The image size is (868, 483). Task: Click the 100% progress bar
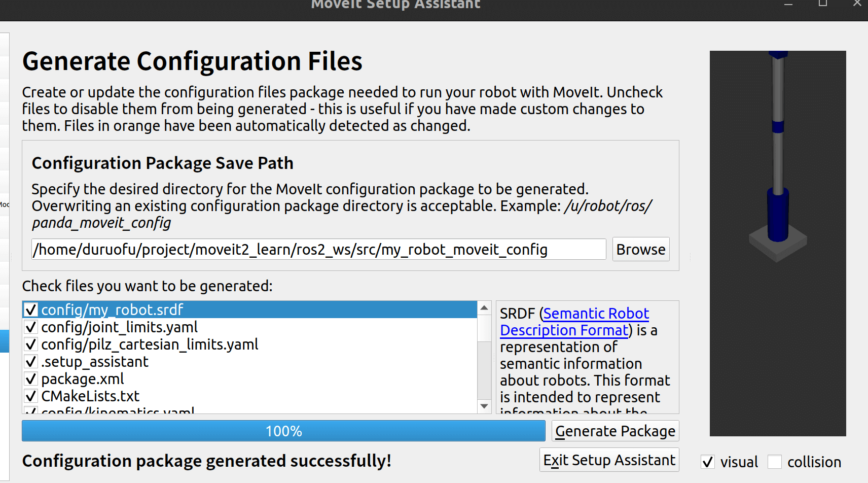[283, 431]
